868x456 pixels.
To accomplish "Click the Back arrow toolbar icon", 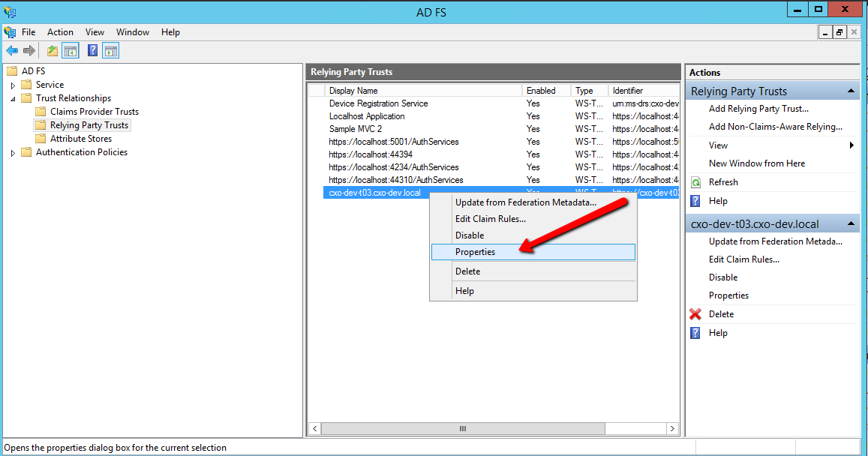I will click(12, 51).
